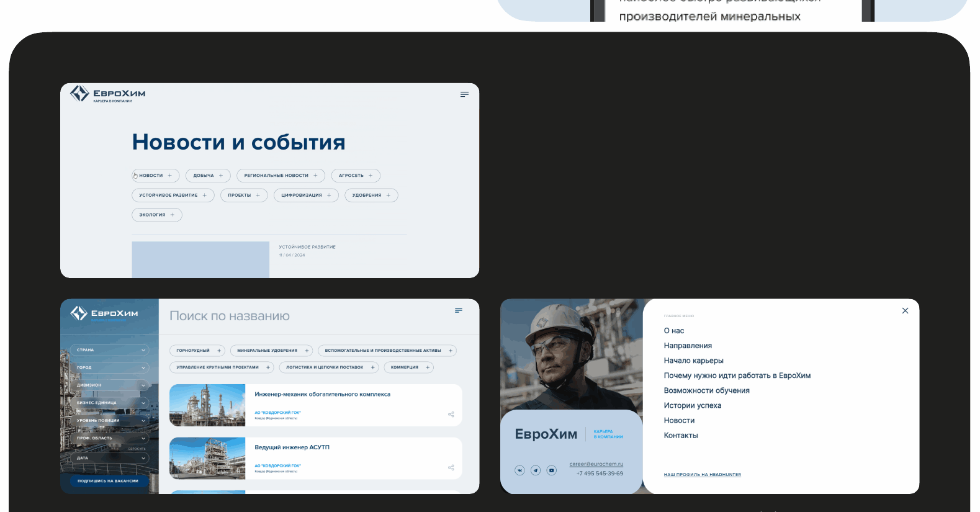
Task: Share the Ведущий инженер АСУТП vacancy
Action: (x=451, y=467)
